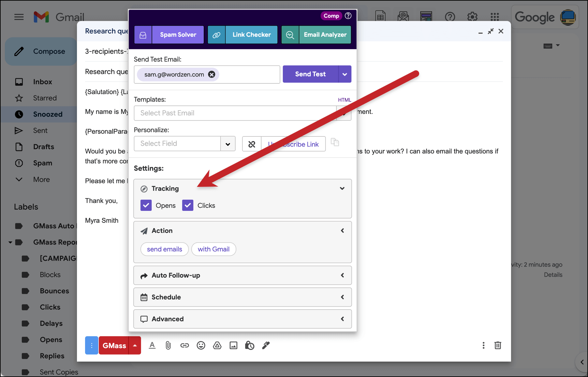588x377 pixels.
Task: Click the broken-link unsubscribe icon
Action: point(252,144)
